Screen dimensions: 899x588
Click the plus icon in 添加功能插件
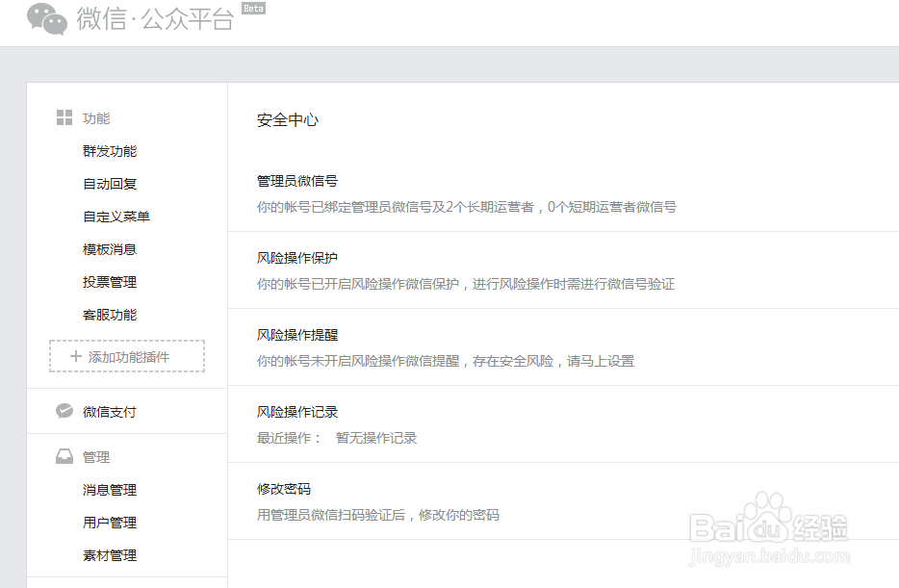(74, 356)
